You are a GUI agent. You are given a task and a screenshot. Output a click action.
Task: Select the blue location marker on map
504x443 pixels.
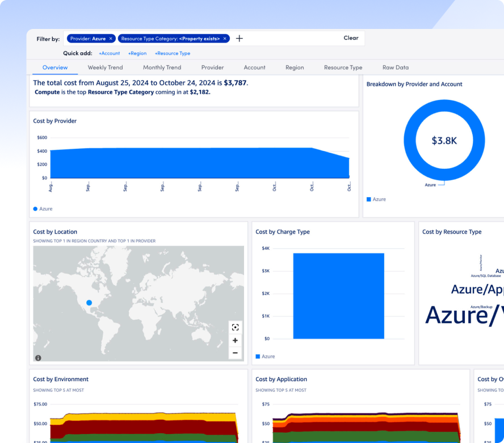click(x=89, y=302)
